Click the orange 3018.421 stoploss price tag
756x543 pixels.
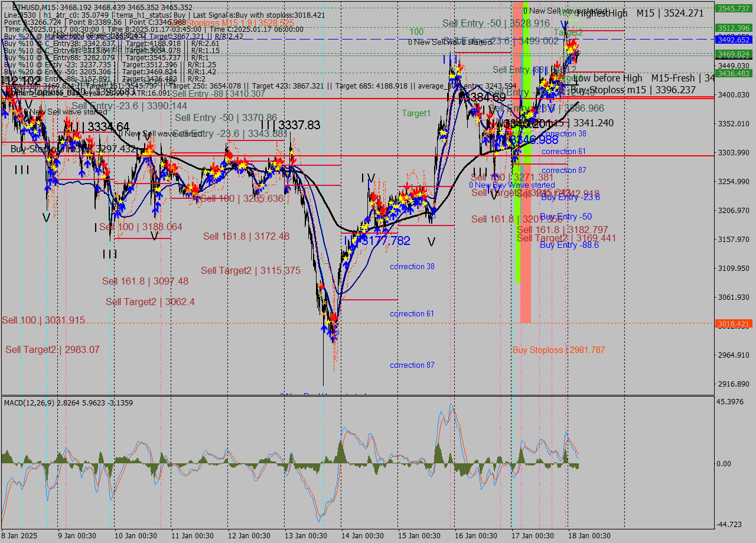pos(732,323)
